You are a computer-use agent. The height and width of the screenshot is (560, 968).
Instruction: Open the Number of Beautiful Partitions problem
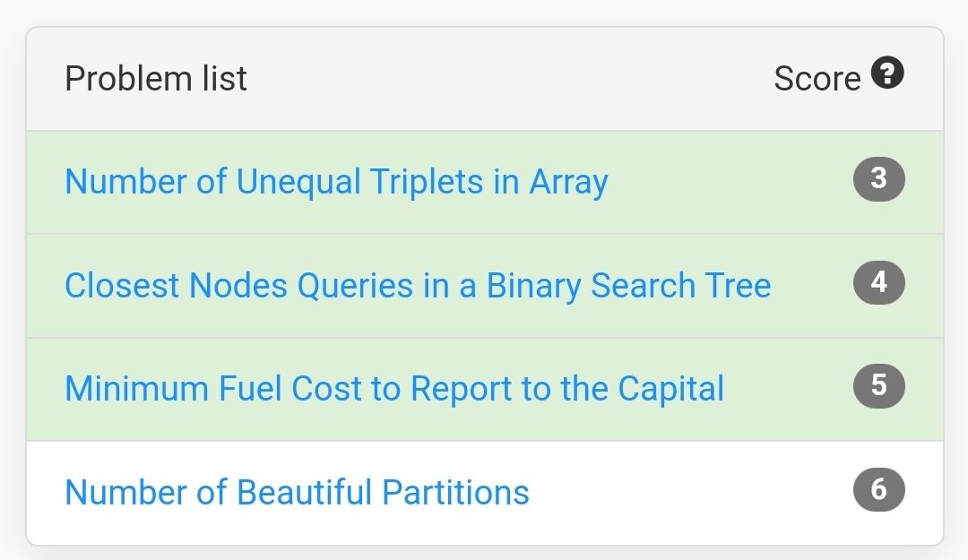(297, 492)
